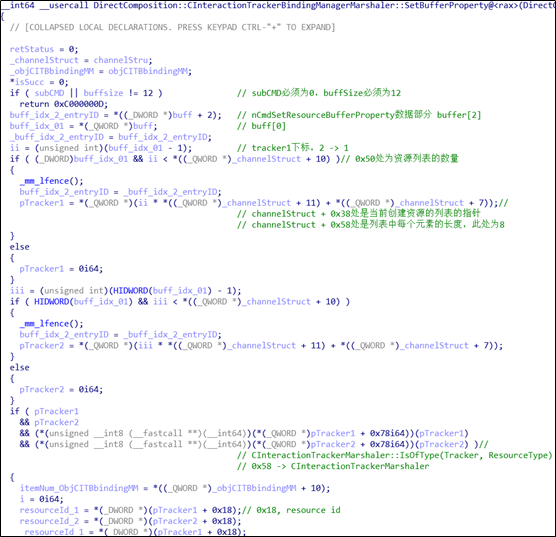Screen dimensions: 556x537
Task: Click the 'if ( pTracker1' line
Action: [44, 412]
